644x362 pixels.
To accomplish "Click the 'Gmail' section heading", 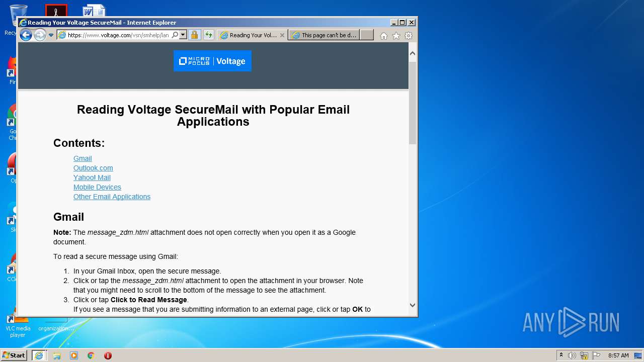I will click(x=68, y=217).
